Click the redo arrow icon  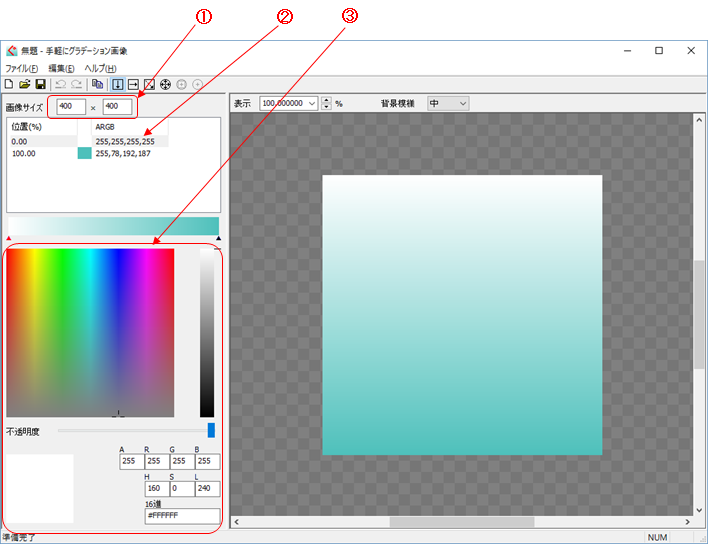point(77,84)
